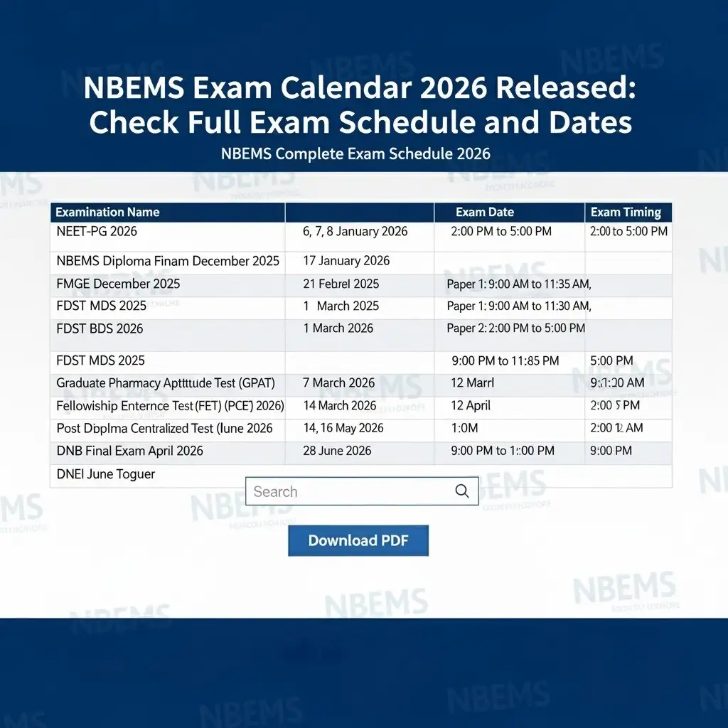Select the DNEI June Toguer row
Viewport: 728px width, 728px height.
[x=105, y=474]
